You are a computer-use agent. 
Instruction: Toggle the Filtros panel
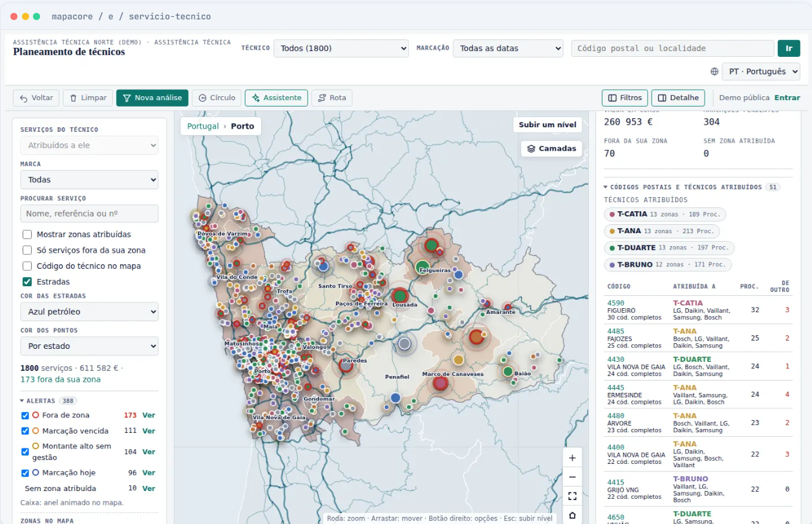click(625, 98)
